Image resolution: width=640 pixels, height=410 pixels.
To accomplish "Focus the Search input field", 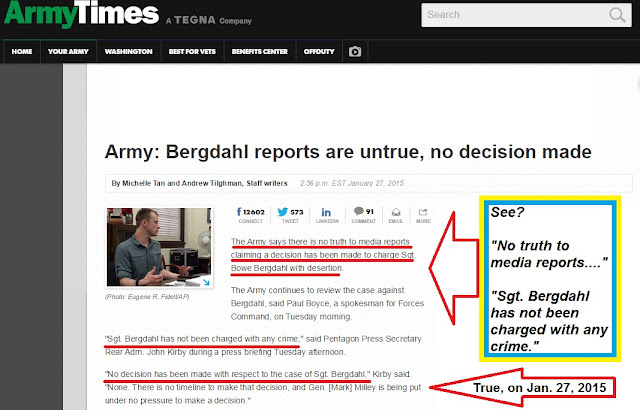I will (516, 15).
